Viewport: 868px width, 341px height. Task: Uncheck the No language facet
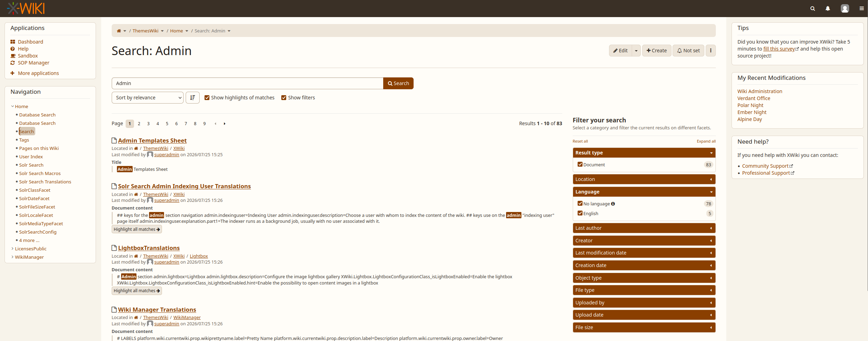(x=580, y=203)
